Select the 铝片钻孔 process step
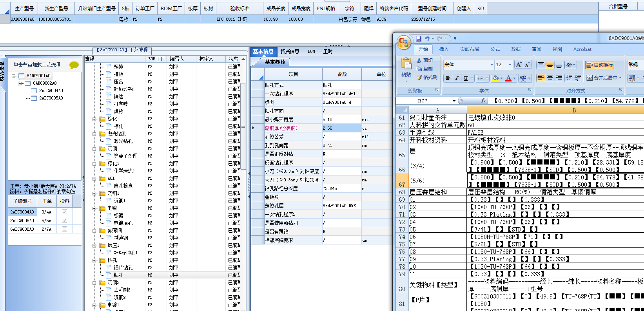The width and height of the screenshot is (644, 311). 123,268
